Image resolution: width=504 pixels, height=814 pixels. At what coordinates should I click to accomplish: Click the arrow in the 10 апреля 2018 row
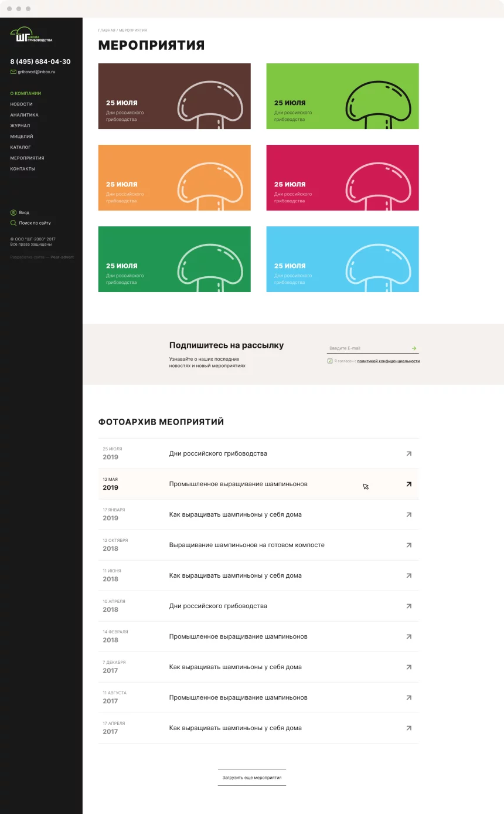(409, 606)
